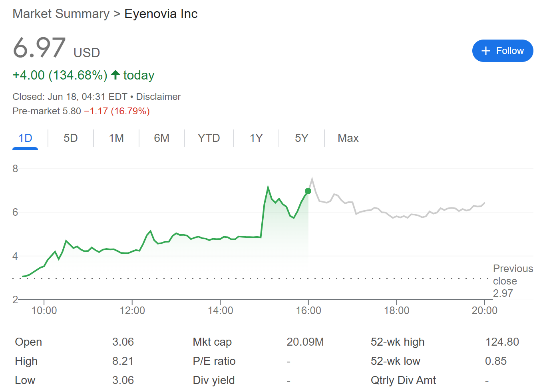Switch to the 5D chart tab

click(71, 138)
